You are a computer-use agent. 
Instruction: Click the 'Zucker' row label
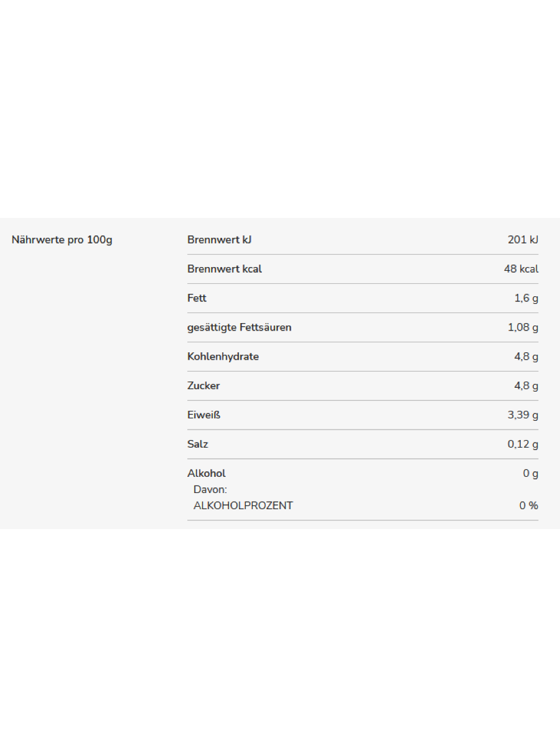[203, 386]
